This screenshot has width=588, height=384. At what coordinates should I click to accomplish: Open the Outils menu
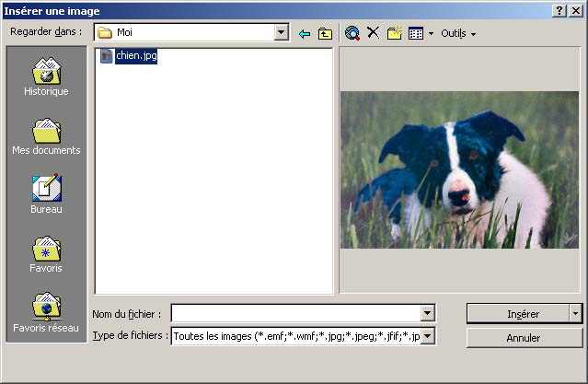click(457, 33)
